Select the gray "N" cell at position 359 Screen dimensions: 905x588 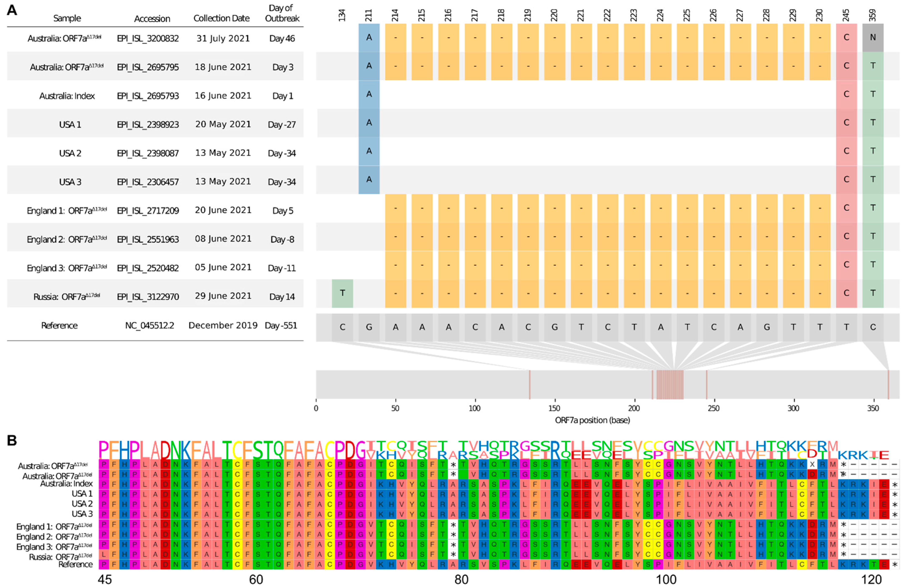(873, 37)
